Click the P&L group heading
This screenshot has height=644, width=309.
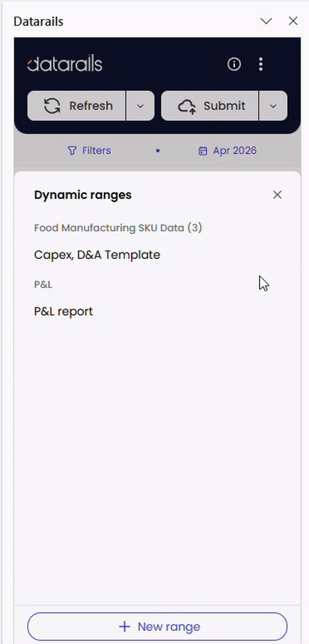[x=43, y=284]
